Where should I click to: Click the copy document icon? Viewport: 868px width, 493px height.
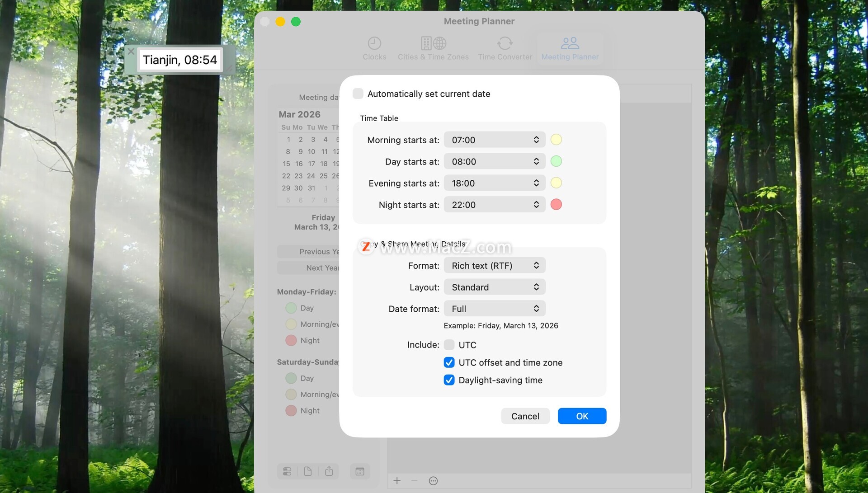click(x=308, y=471)
